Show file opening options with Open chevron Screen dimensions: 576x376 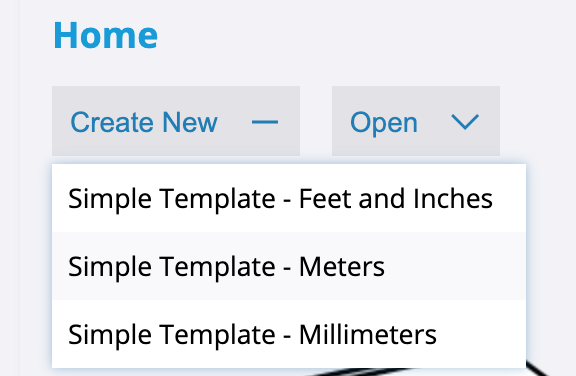pos(465,122)
